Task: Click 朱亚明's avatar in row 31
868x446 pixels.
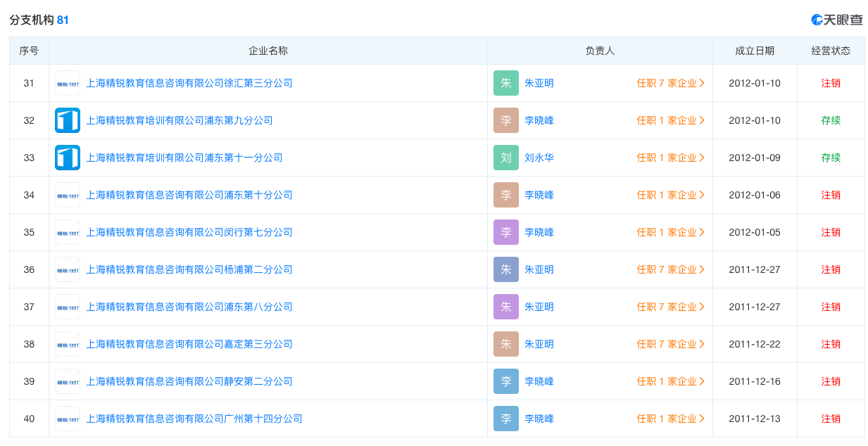Action: (x=505, y=83)
